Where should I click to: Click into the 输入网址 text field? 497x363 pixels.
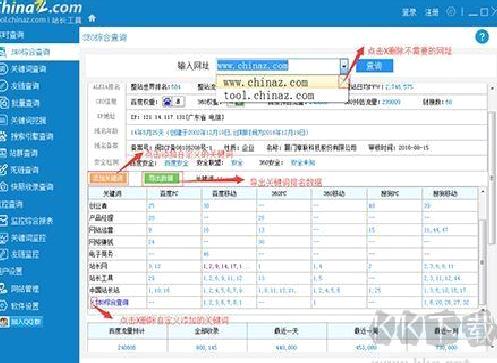pos(278,66)
